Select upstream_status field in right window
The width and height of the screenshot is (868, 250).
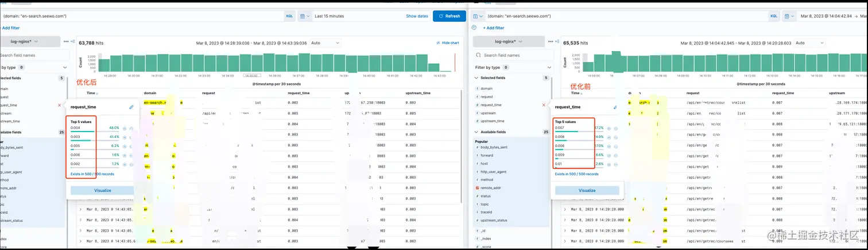pos(493,220)
